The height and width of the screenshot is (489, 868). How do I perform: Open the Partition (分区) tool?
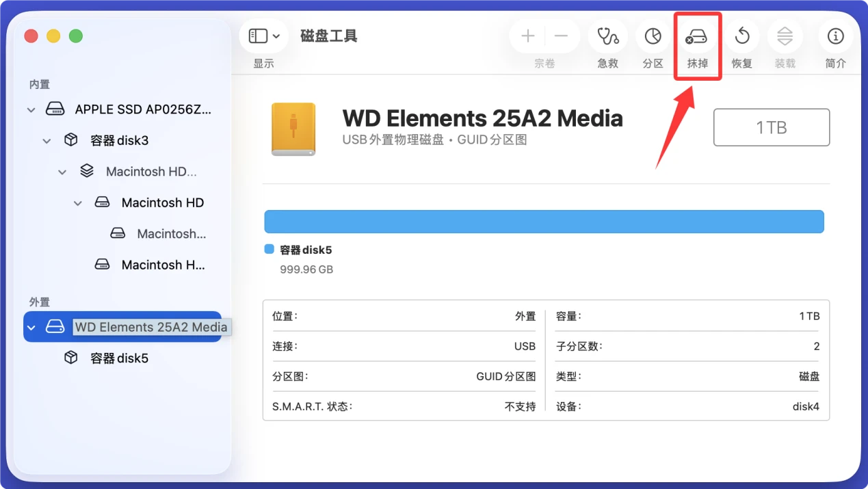point(653,36)
